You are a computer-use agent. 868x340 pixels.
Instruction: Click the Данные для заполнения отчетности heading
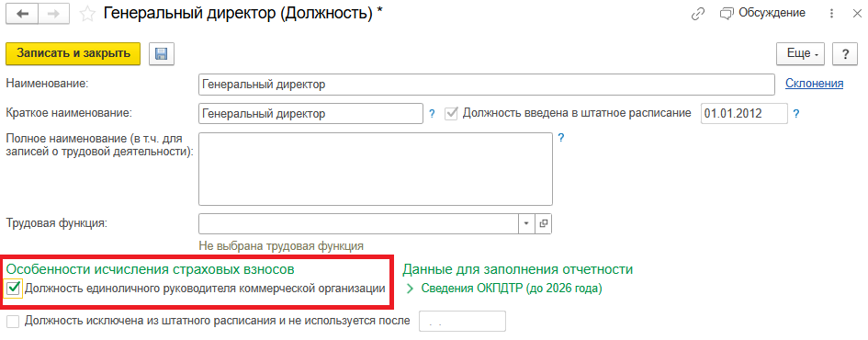click(x=518, y=269)
